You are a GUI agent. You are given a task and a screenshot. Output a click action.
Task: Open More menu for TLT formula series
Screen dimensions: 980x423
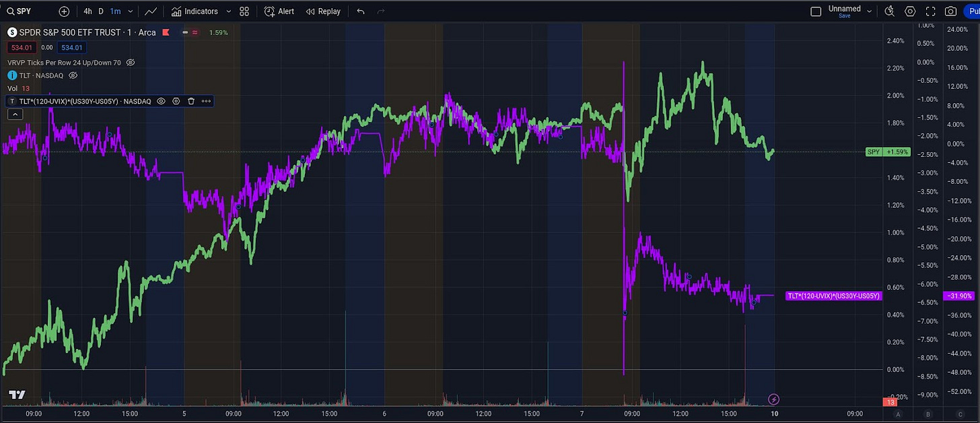[x=206, y=101]
